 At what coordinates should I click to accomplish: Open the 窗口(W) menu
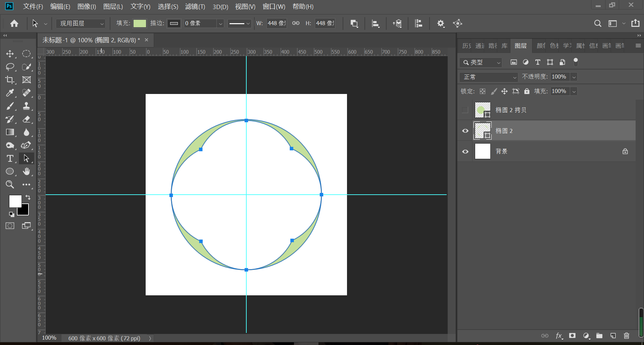pyautogui.click(x=274, y=7)
